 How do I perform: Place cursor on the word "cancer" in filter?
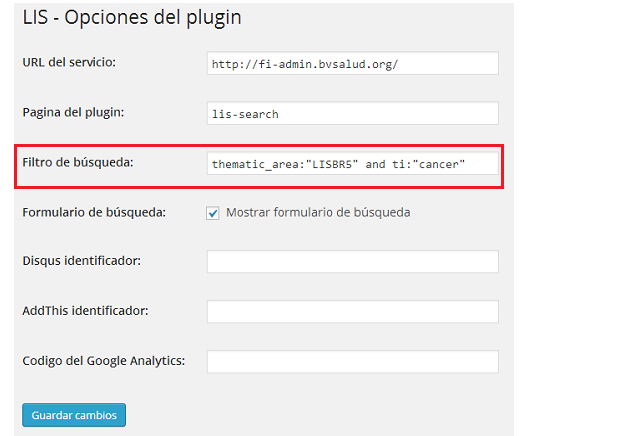coord(439,164)
